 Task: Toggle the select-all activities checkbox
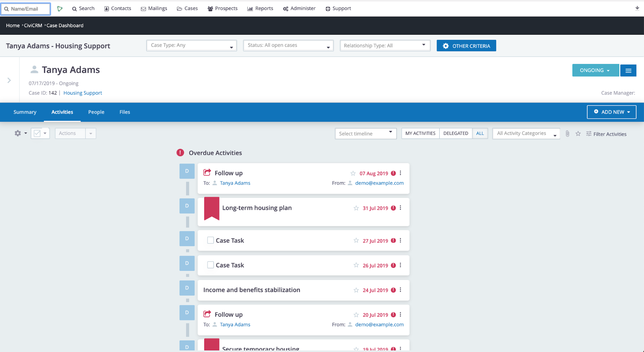click(x=37, y=133)
